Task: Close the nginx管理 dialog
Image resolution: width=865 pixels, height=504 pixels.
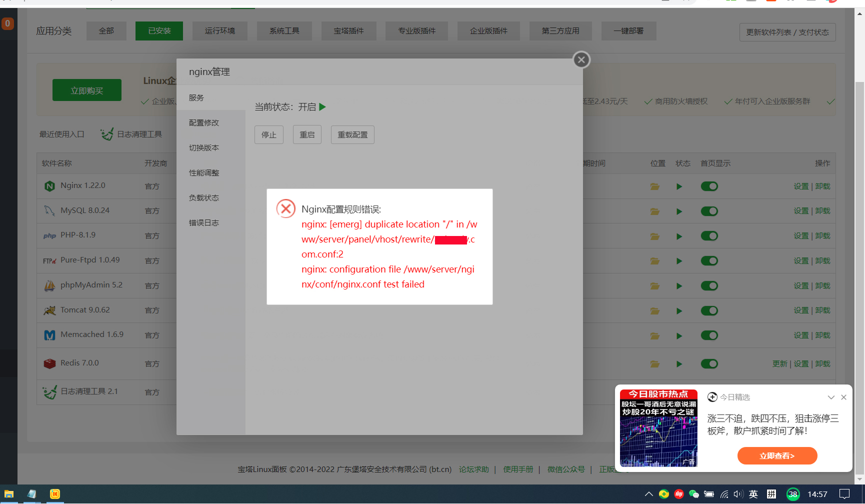Action: 581,60
